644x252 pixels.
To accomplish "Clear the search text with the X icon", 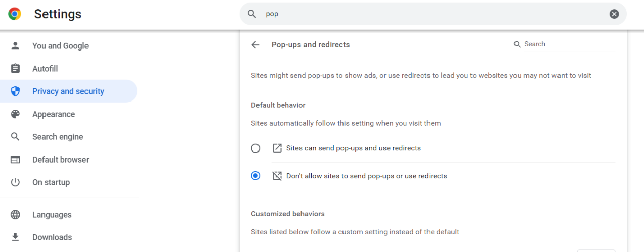I will [x=614, y=14].
